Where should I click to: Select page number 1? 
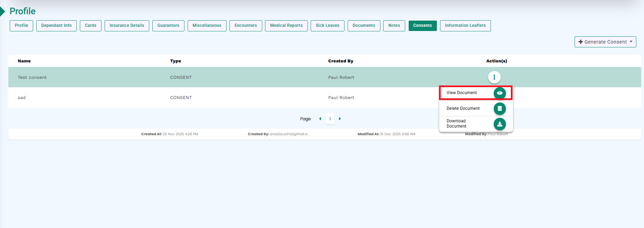point(330,119)
